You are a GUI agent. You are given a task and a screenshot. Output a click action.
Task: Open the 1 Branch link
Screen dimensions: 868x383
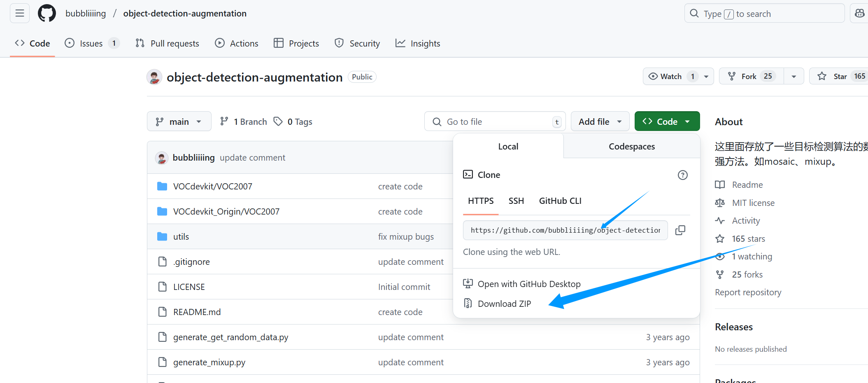point(244,121)
